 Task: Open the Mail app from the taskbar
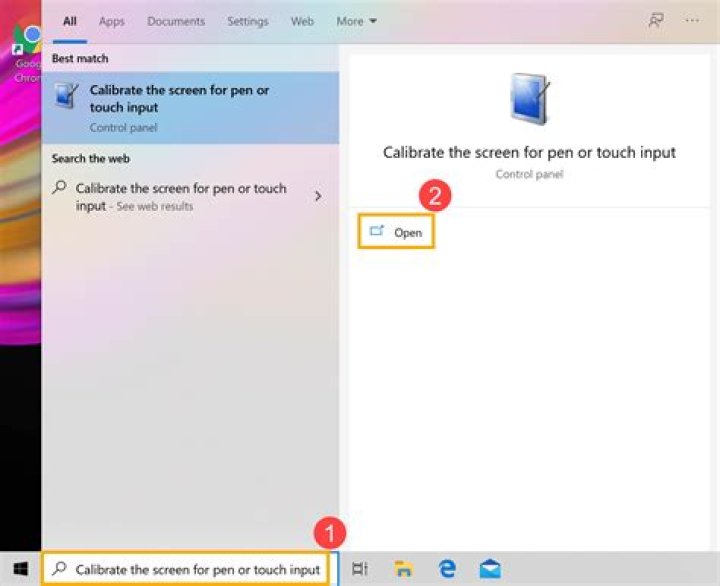[x=489, y=569]
